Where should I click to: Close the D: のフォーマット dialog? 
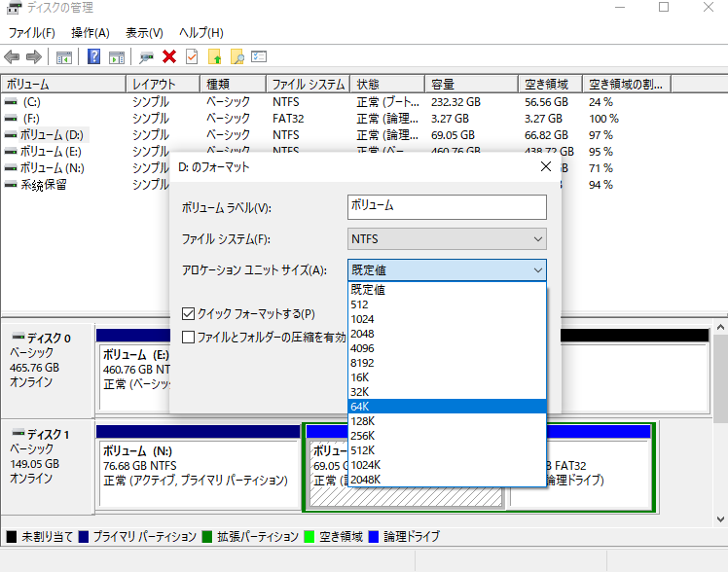pyautogui.click(x=546, y=166)
